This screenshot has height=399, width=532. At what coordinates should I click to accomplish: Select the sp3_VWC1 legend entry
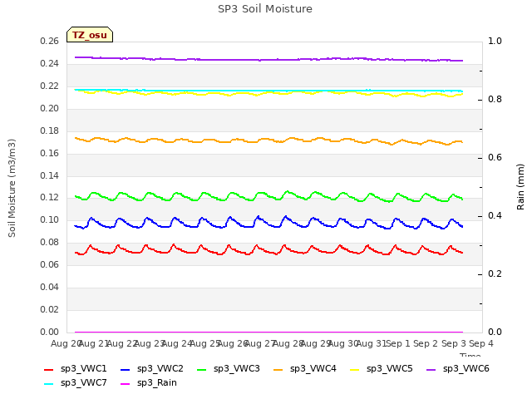point(76,369)
